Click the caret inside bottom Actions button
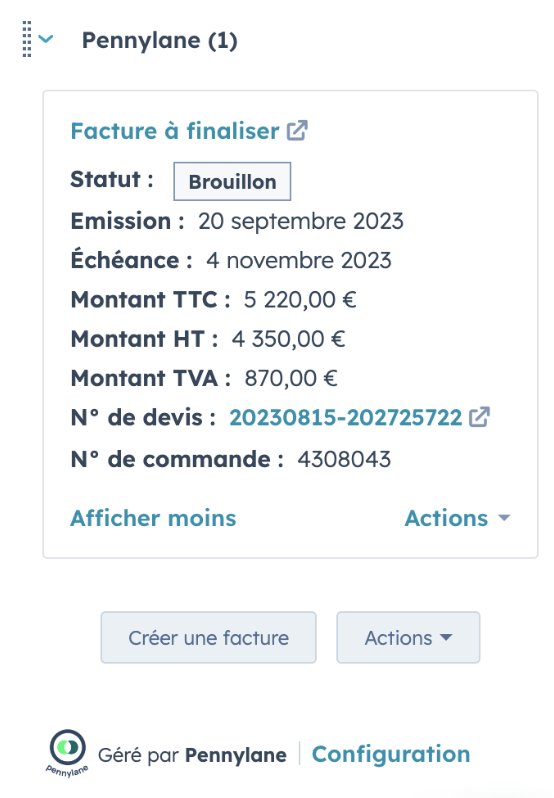The width and height of the screenshot is (554, 798). click(446, 637)
